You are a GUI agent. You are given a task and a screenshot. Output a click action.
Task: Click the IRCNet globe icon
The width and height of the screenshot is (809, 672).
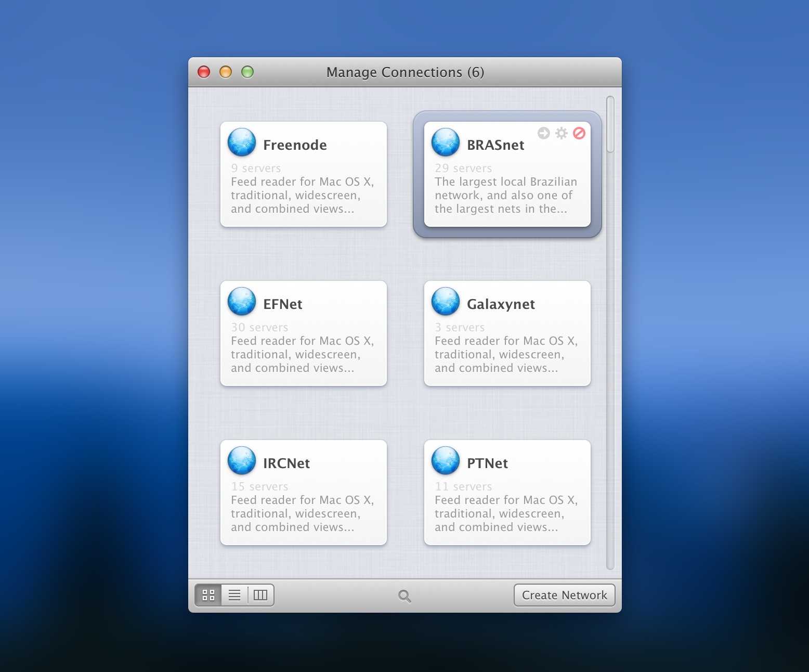[242, 461]
